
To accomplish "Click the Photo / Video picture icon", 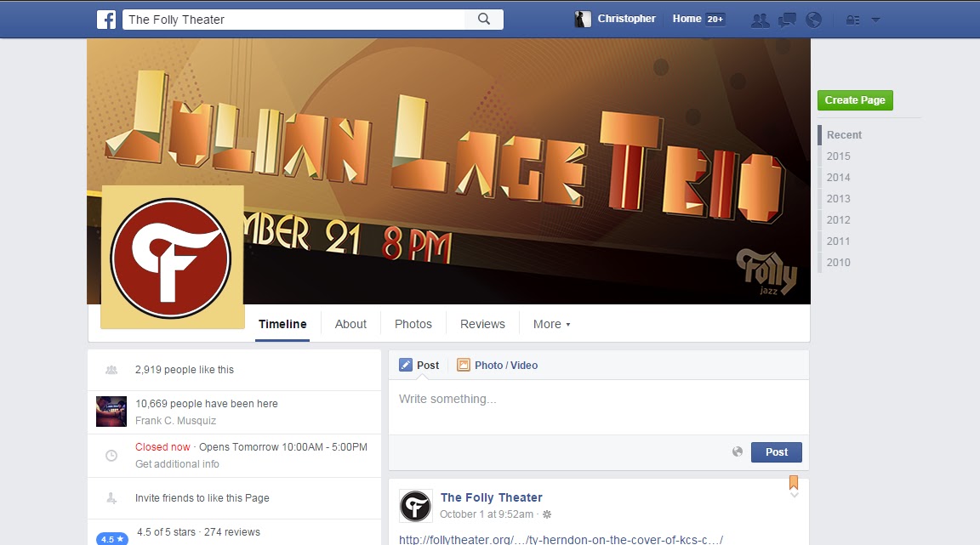I will click(x=463, y=365).
